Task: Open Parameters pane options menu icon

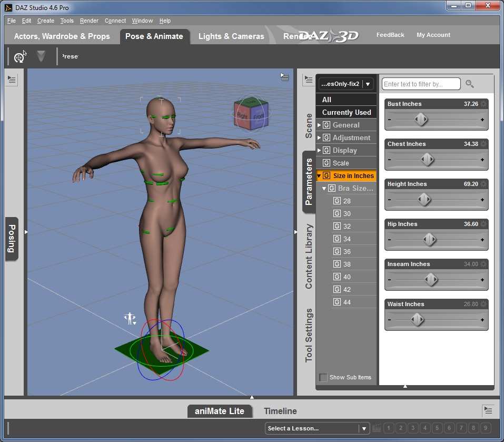Action: click(308, 80)
